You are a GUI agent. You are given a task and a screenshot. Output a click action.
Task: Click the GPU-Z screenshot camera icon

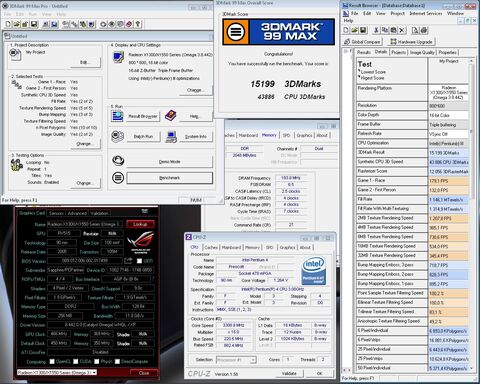tap(145, 211)
